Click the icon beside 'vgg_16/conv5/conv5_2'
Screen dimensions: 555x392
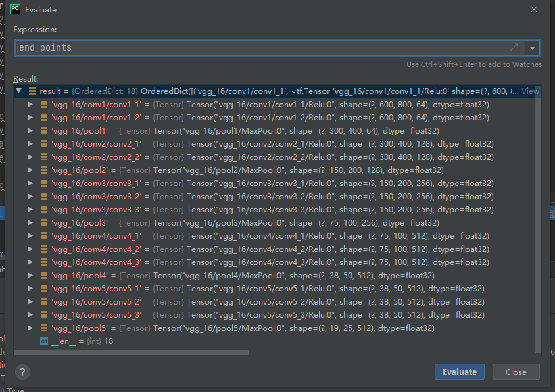point(44,301)
